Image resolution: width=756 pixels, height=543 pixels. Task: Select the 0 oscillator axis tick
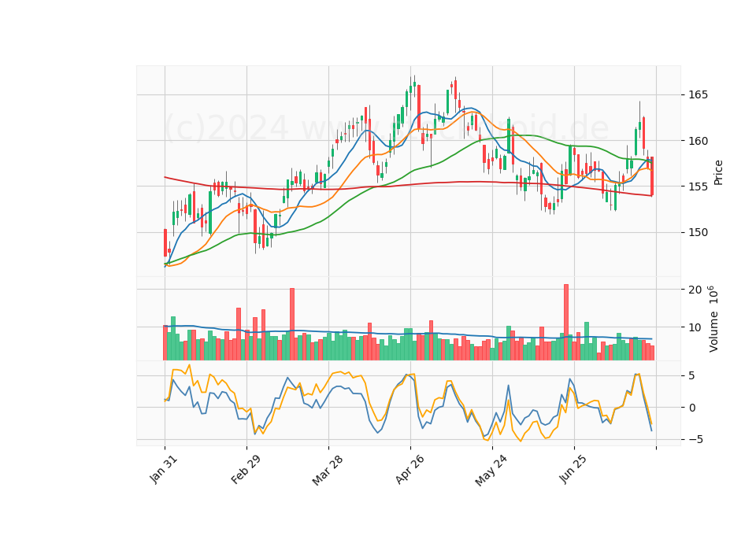coord(692,408)
